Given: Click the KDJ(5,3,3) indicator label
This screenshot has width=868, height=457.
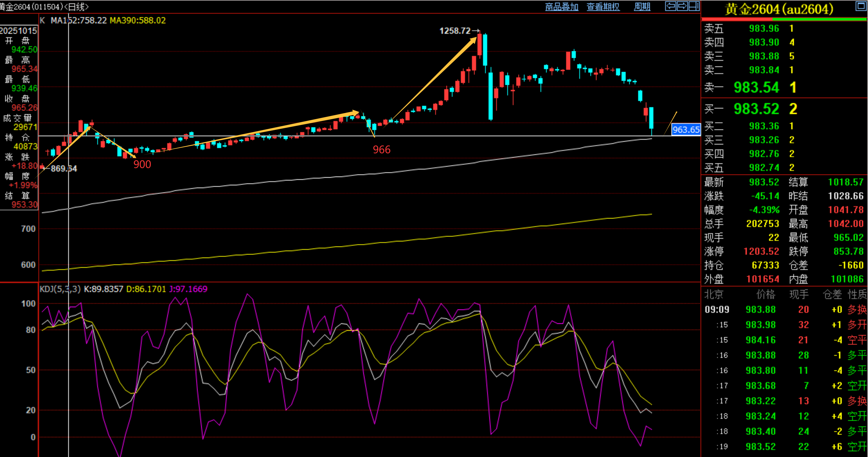Looking at the screenshot, I should click(60, 289).
